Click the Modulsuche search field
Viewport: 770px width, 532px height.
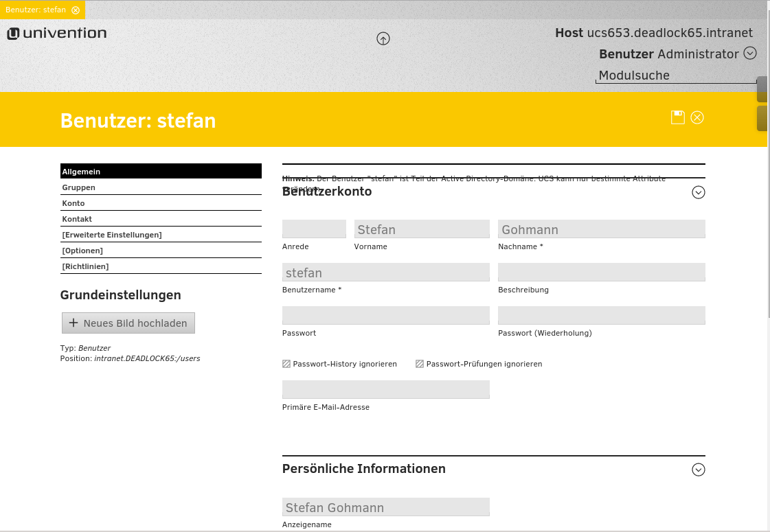click(x=675, y=76)
